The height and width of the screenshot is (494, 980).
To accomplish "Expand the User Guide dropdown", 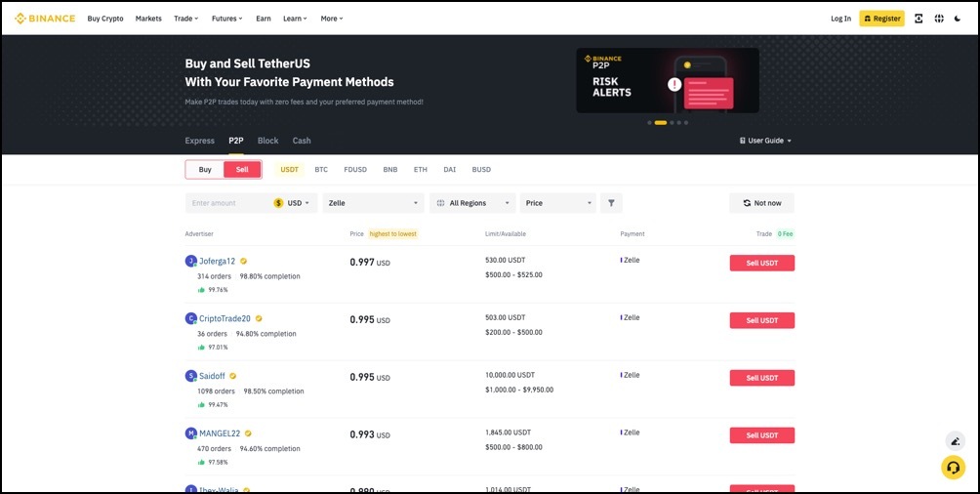I will tap(765, 141).
